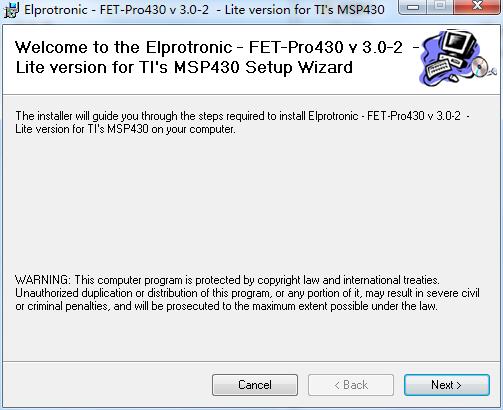Click the computer monitor in the banner graphic
The height and width of the screenshot is (410, 503).
coord(457,45)
